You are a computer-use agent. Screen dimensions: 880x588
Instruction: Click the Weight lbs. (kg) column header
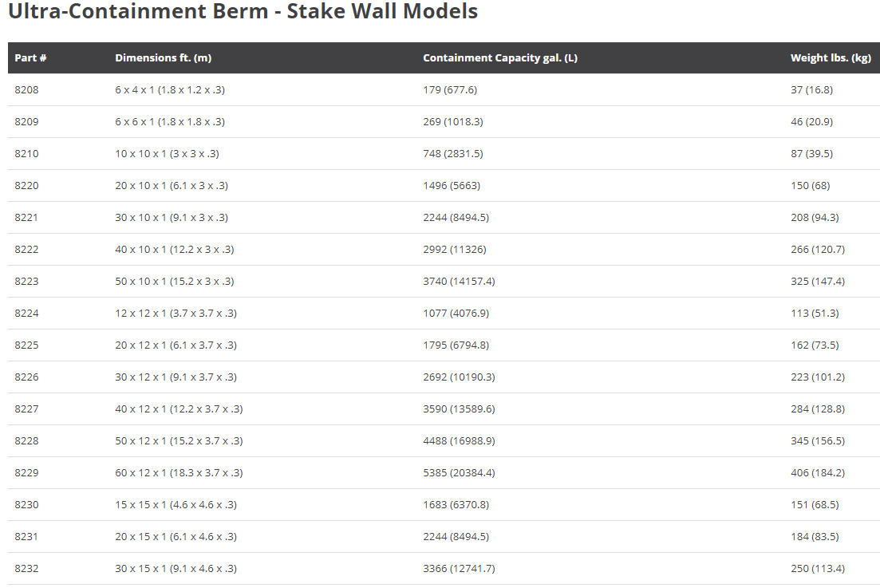[x=831, y=57]
